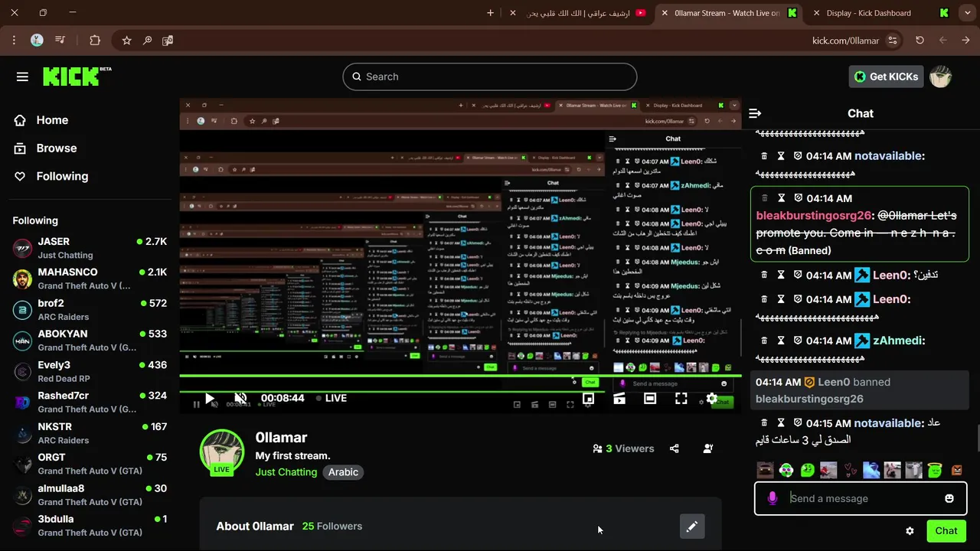Image resolution: width=980 pixels, height=551 pixels.
Task: Open the hamburger sidebar menu
Action: click(x=22, y=77)
